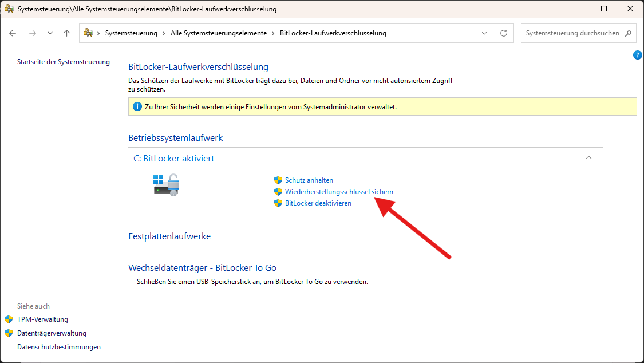This screenshot has width=644, height=363.
Task: Open Datenschutzbestimmungen link
Action: 59,347
